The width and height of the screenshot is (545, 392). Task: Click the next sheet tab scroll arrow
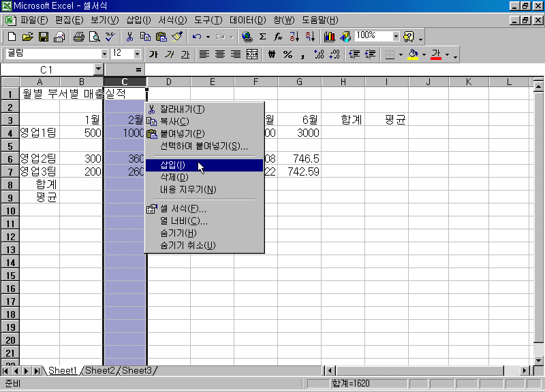pos(26,371)
